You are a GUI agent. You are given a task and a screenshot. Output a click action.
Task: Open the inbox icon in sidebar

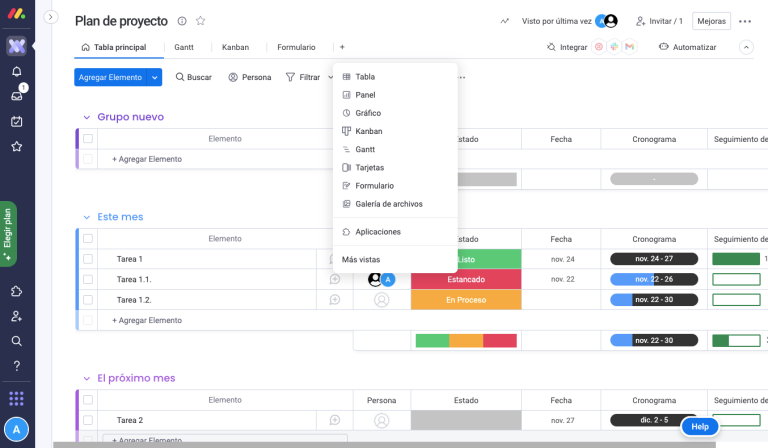click(x=16, y=96)
